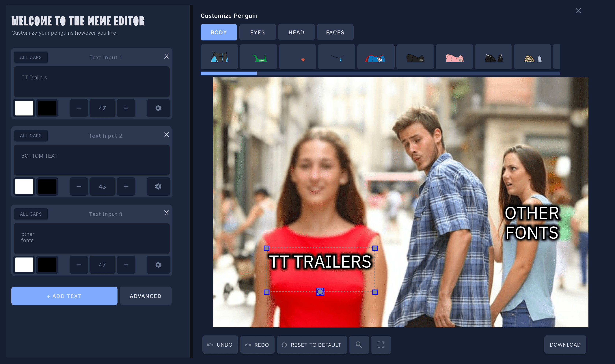This screenshot has width=615, height=364.
Task: Remove Text Input 2 with its X
Action: pyautogui.click(x=166, y=135)
